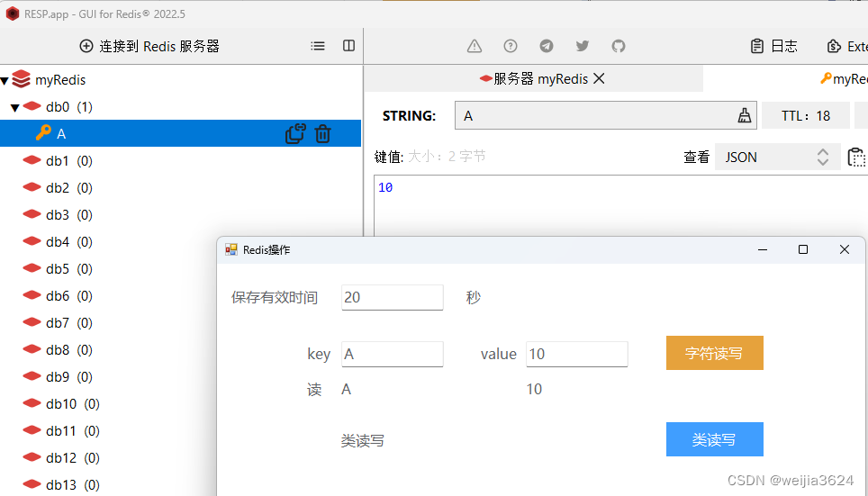This screenshot has height=496, width=868.
Task: Click the Redis操作 window title icon
Action: [x=231, y=249]
